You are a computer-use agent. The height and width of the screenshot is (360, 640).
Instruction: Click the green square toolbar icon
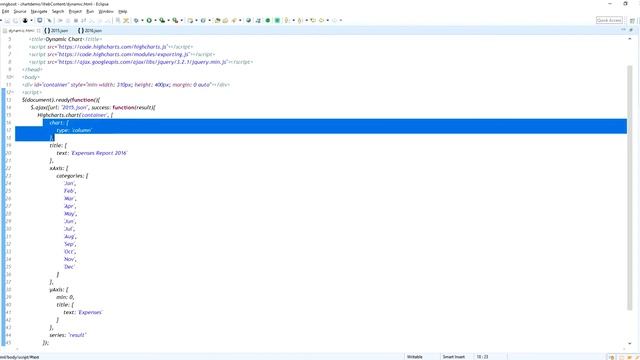tap(277, 20)
